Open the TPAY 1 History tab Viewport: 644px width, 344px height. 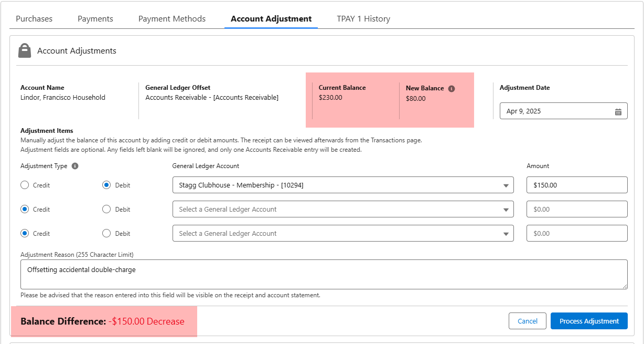363,18
